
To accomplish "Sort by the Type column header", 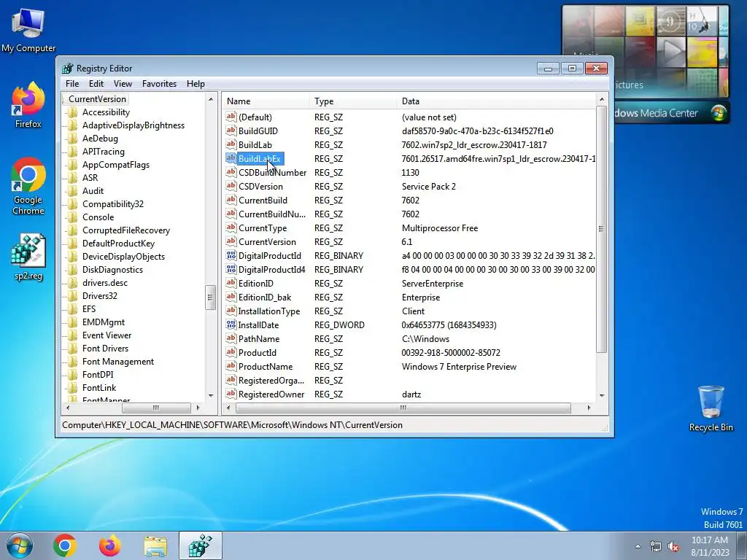I will point(354,101).
